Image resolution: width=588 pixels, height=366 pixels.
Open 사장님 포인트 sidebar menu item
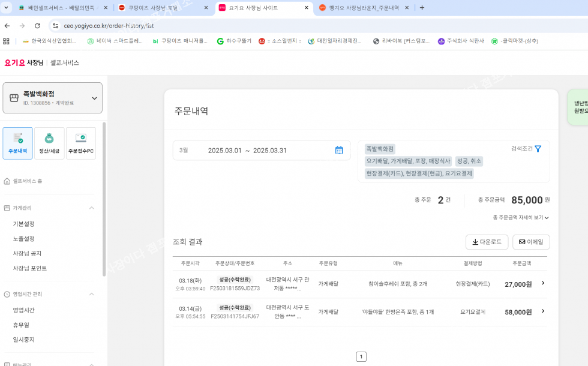(30, 268)
